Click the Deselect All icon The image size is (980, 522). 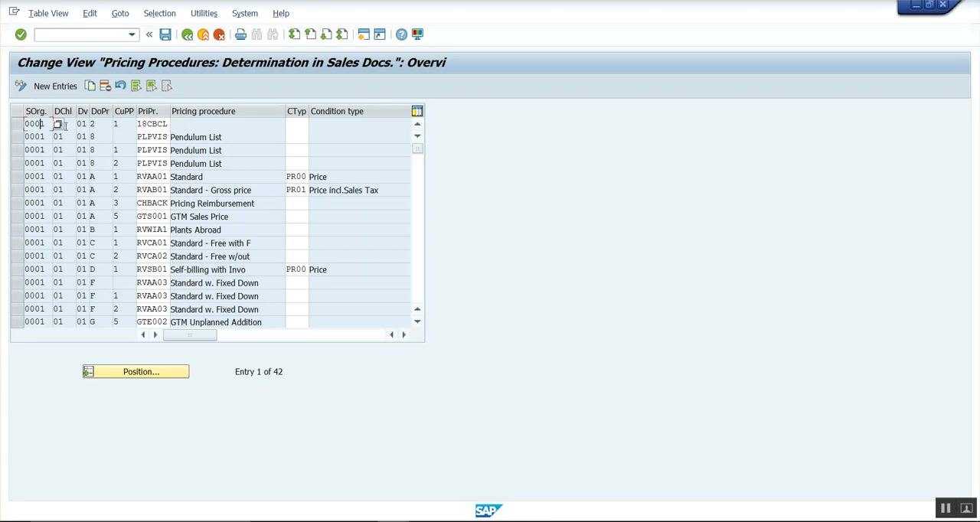tap(167, 86)
